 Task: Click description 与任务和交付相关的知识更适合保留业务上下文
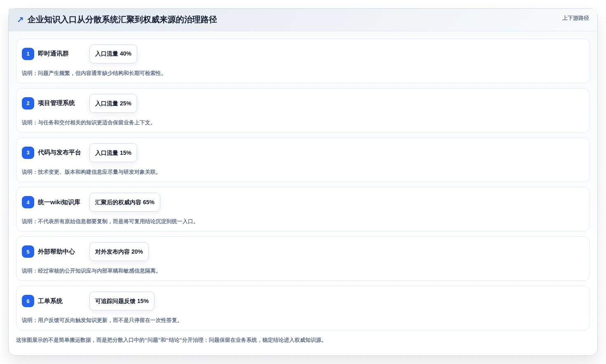coord(88,123)
